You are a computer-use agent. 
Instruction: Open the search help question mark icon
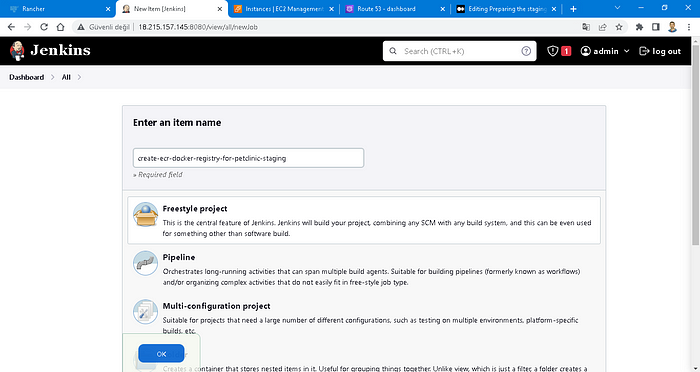click(x=526, y=51)
